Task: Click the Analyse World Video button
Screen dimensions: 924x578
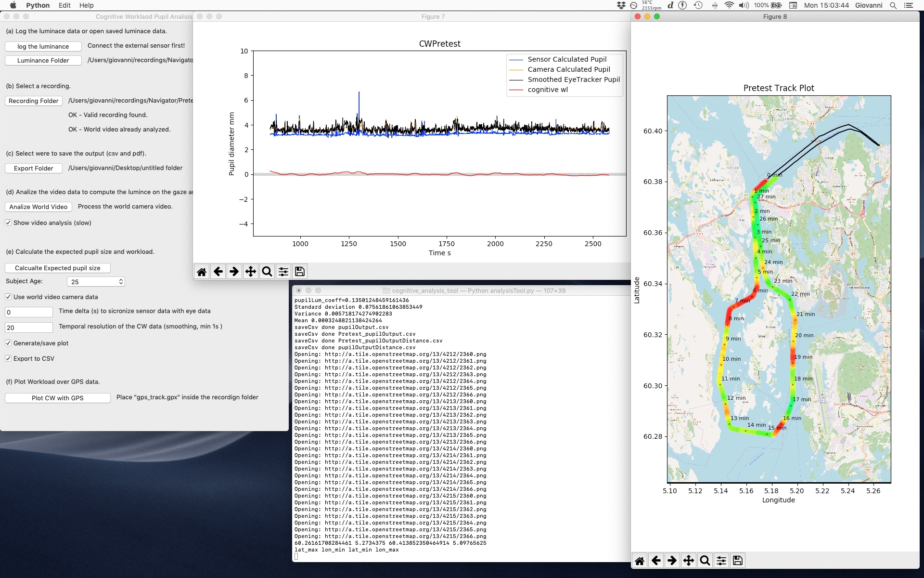Action: tap(37, 207)
